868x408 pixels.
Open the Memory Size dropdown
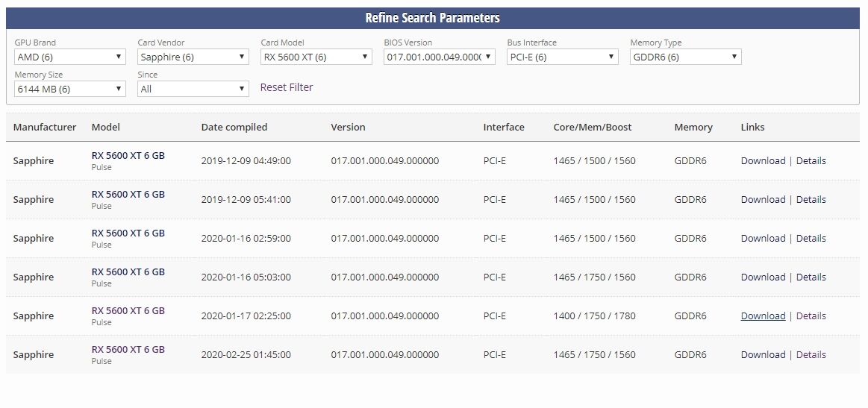[x=69, y=89]
